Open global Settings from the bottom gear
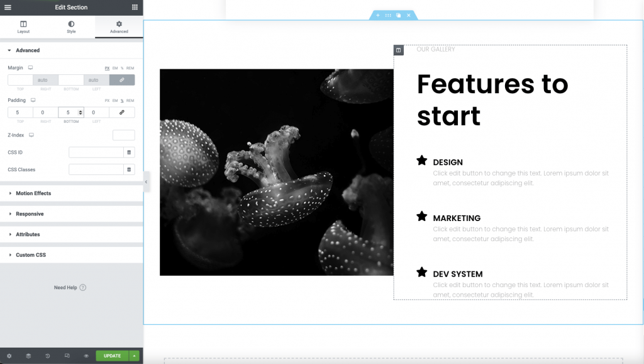The width and height of the screenshot is (644, 364). 9,356
